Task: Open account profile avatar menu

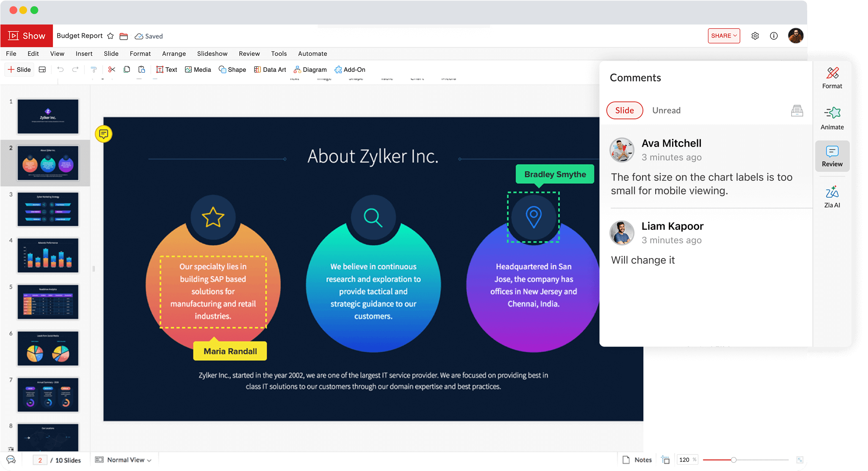Action: 795,36
